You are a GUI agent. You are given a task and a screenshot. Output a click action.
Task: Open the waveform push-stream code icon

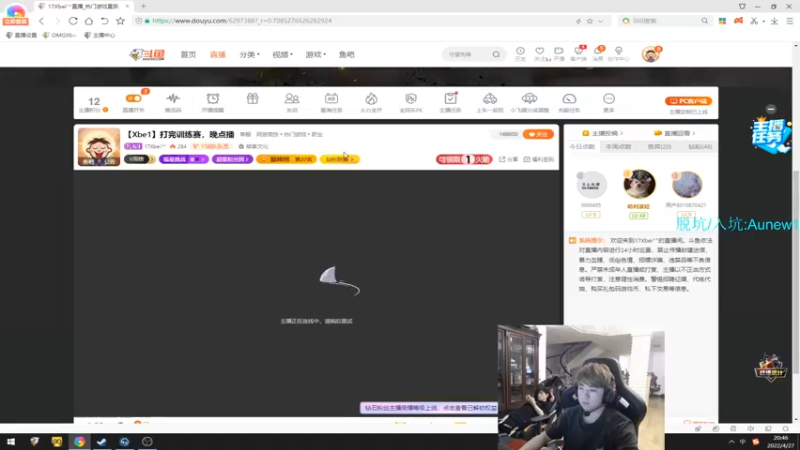pyautogui.click(x=173, y=98)
